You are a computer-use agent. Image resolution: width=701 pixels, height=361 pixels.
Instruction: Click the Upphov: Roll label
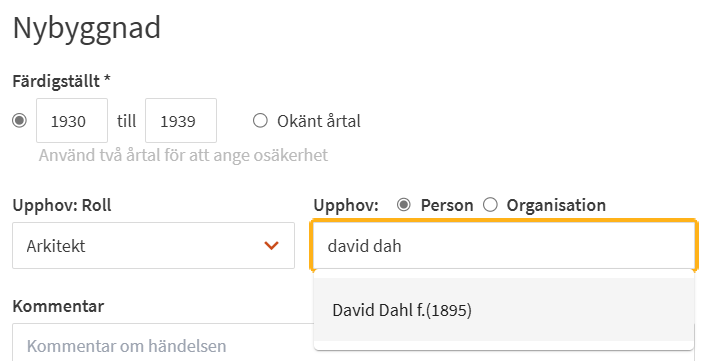coord(62,205)
